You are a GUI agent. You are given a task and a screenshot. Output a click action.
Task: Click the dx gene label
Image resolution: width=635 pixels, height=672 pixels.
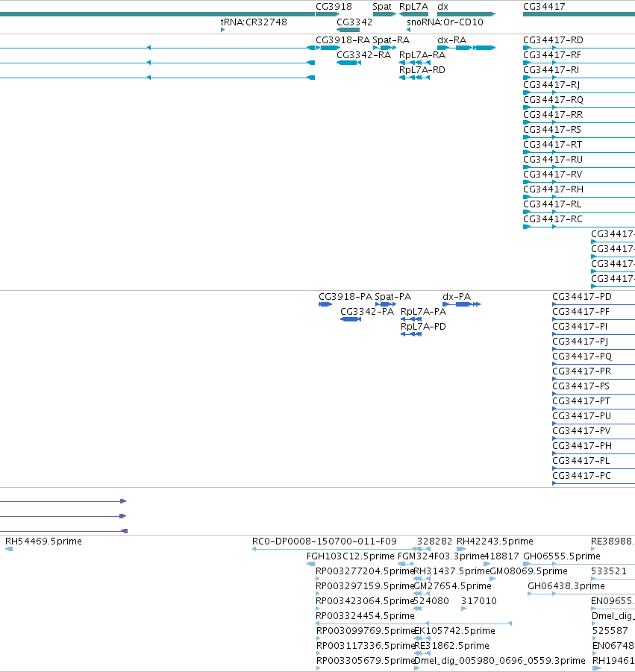click(442, 7)
